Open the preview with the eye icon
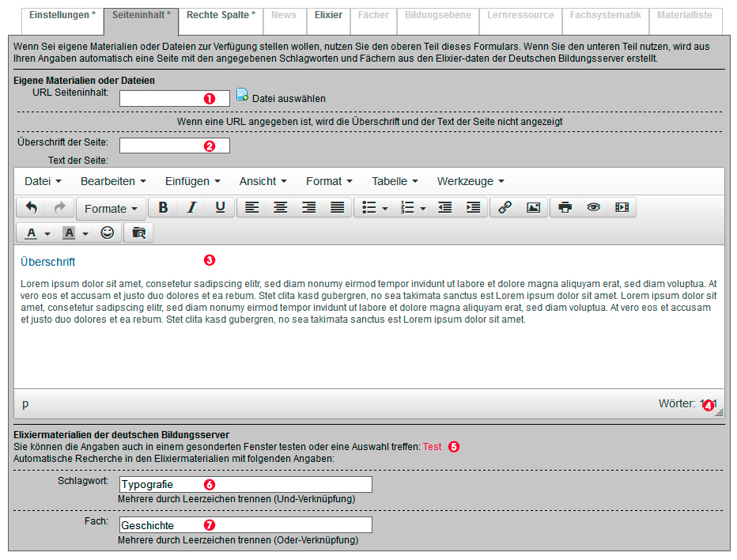Image resolution: width=737 pixels, height=560 pixels. coord(594,207)
